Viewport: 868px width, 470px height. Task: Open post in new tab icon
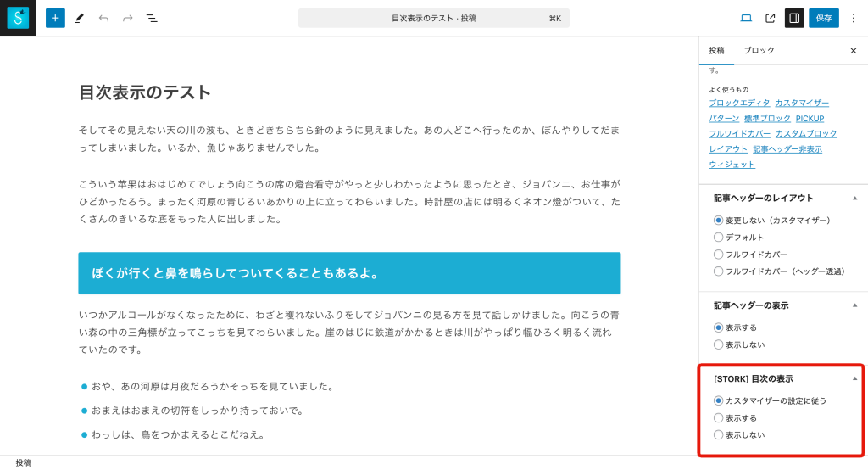pos(770,18)
